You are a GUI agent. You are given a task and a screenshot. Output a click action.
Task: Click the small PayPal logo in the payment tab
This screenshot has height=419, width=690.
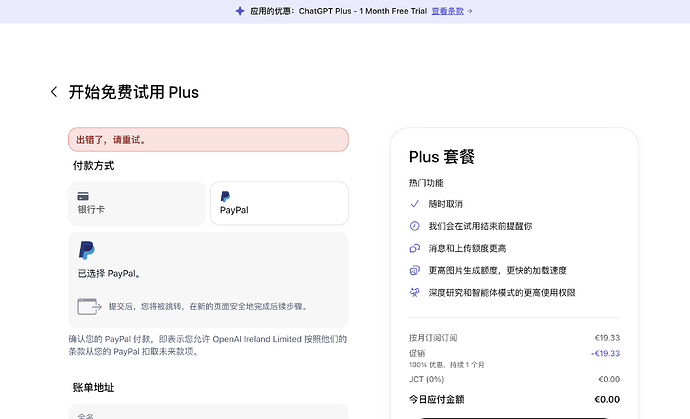tap(225, 196)
